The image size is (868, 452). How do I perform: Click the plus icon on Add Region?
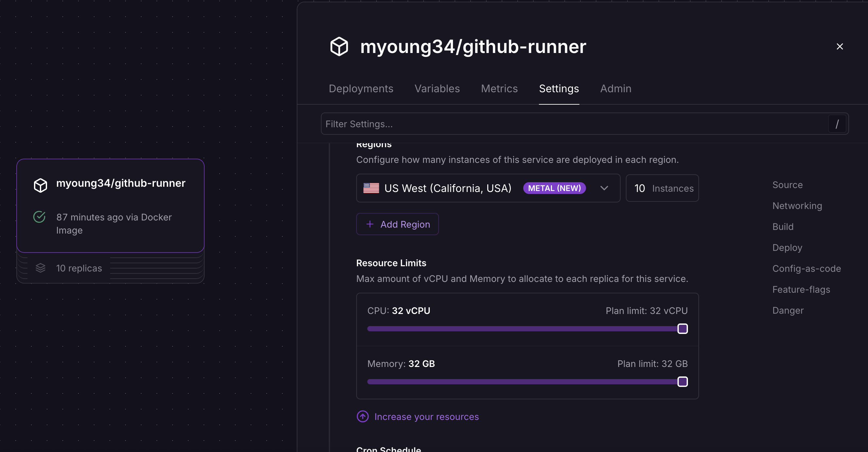pyautogui.click(x=370, y=224)
